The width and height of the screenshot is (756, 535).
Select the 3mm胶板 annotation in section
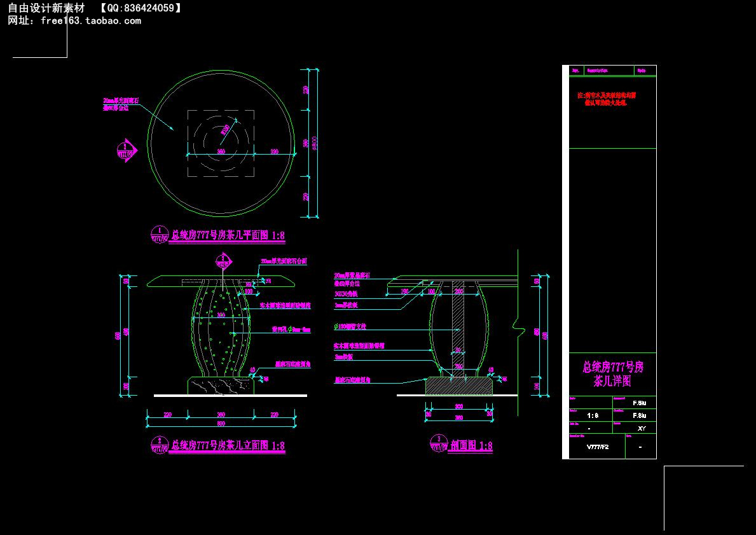click(344, 357)
